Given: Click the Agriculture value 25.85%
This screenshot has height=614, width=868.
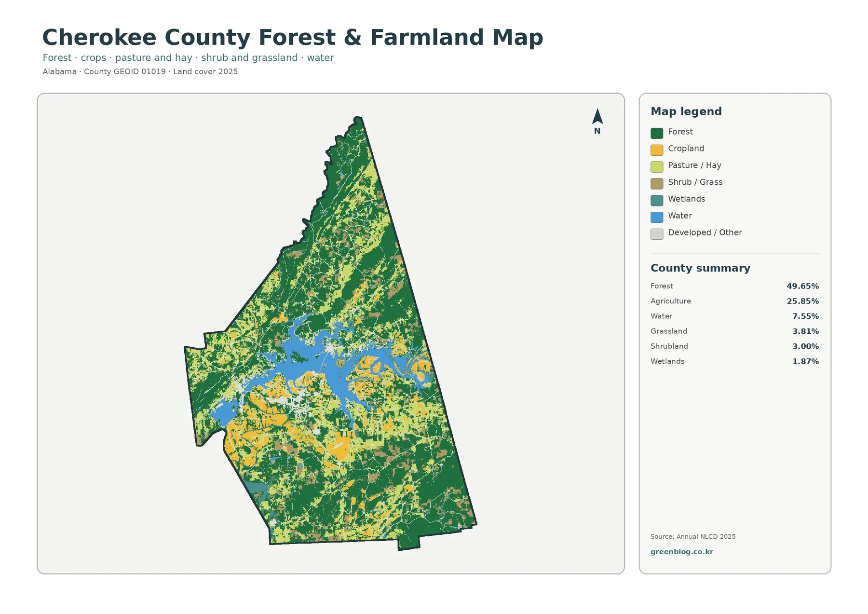Looking at the screenshot, I should (x=802, y=301).
